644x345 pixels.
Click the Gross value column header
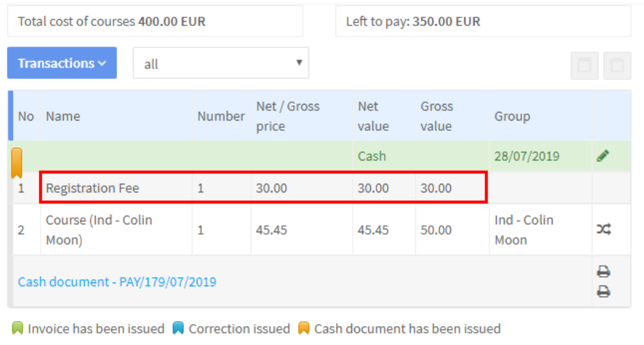click(436, 116)
